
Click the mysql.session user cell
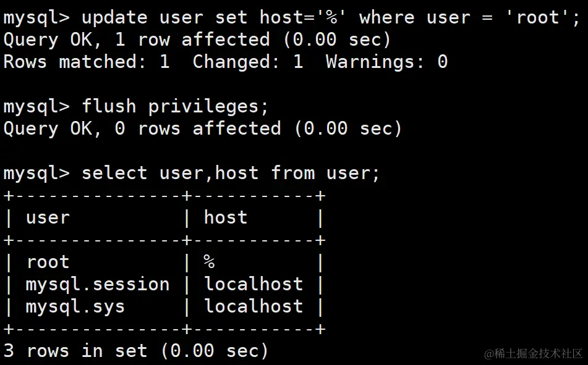[x=98, y=285]
